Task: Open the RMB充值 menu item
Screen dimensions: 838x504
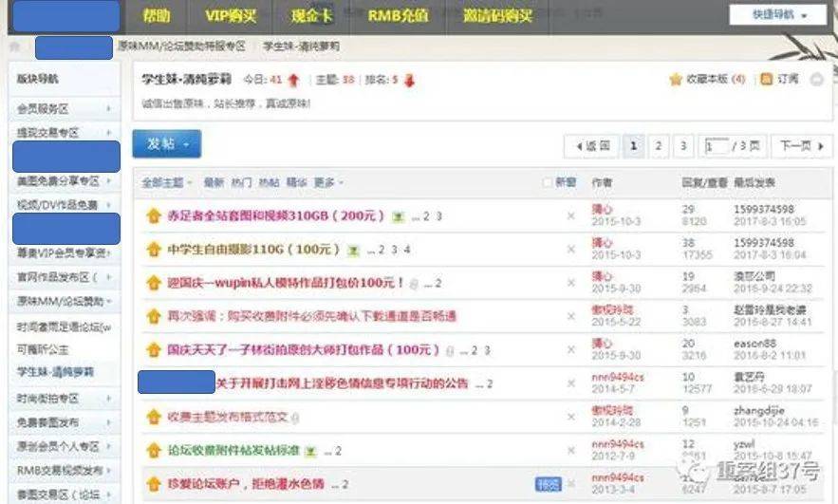Action: pos(398,15)
